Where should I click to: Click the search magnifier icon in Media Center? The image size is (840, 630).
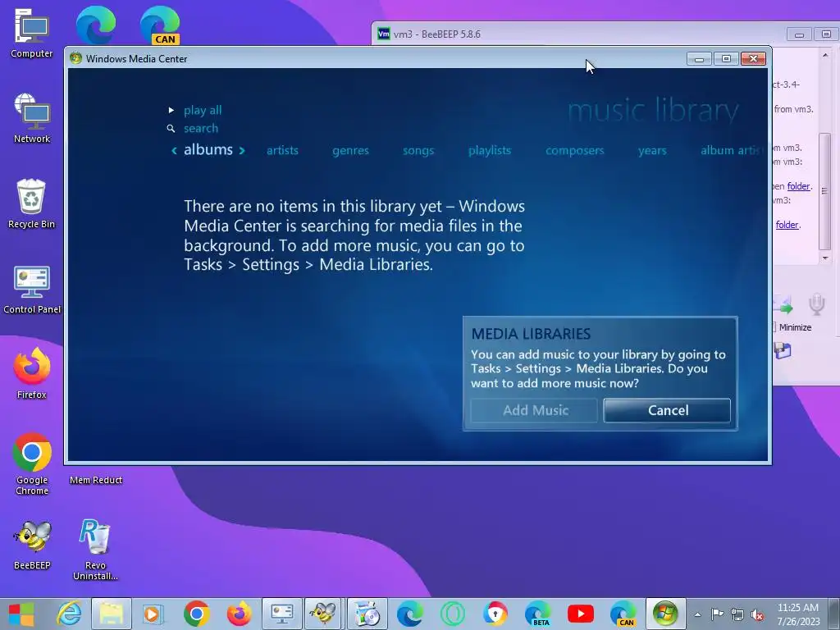(171, 129)
